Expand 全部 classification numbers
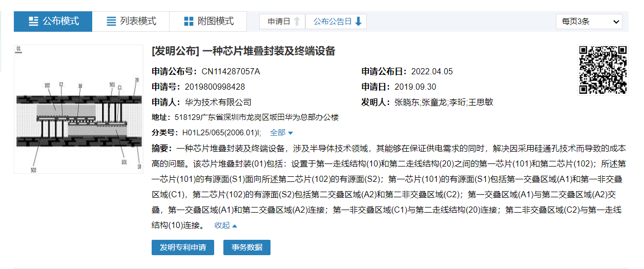This screenshot has height=269, width=644. [x=281, y=133]
